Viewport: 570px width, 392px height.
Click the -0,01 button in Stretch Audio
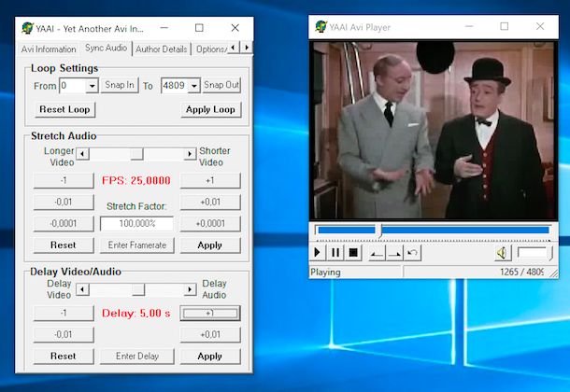click(x=64, y=202)
